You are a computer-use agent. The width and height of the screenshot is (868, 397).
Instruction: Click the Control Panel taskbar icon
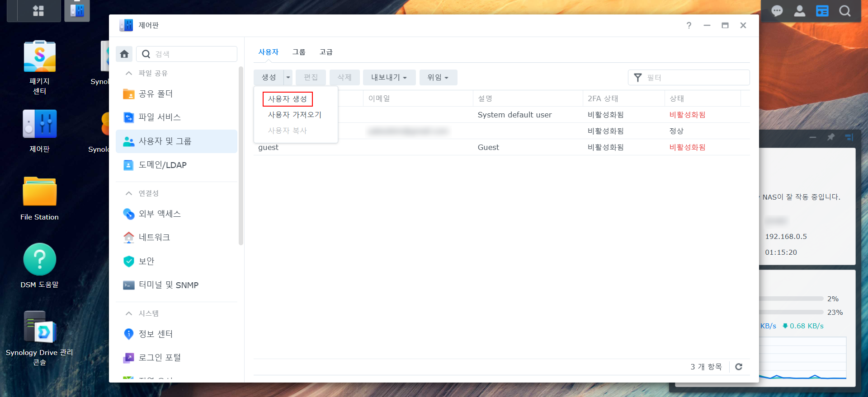click(x=77, y=11)
